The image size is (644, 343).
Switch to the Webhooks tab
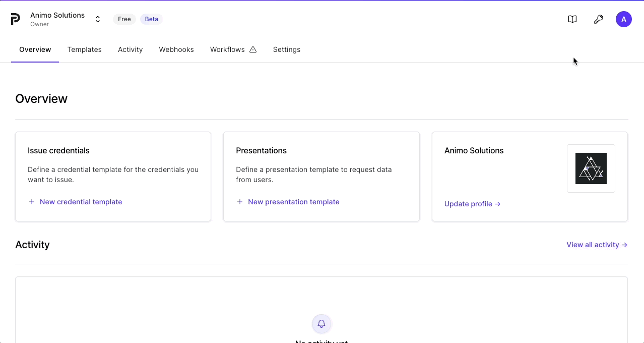click(176, 49)
